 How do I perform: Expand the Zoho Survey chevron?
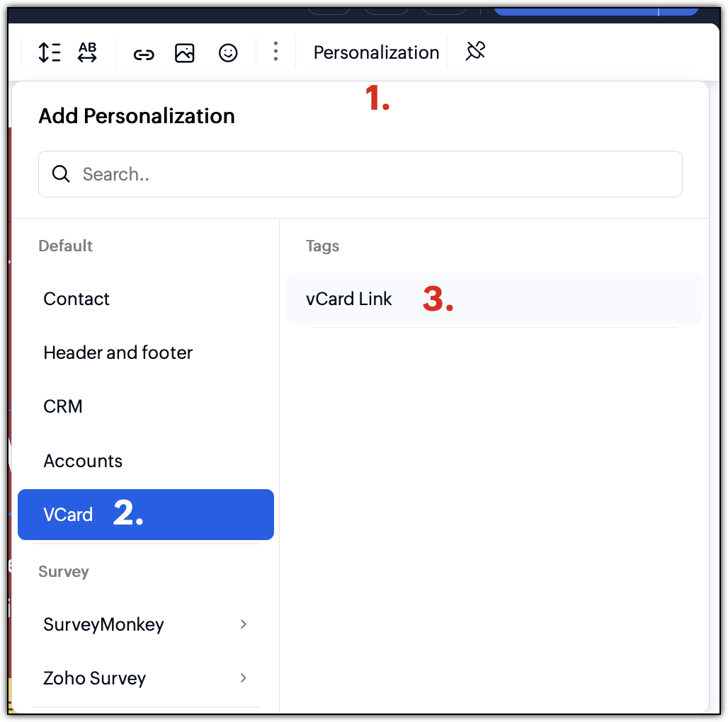coord(244,678)
